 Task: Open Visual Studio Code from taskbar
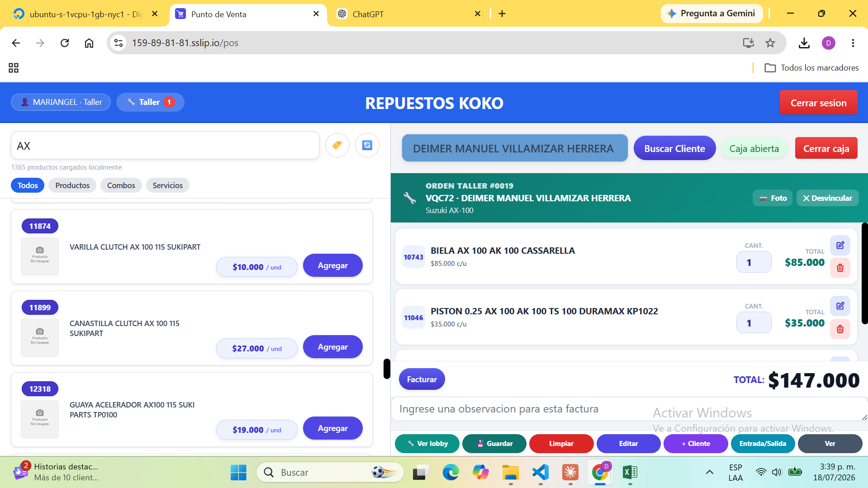[540, 473]
